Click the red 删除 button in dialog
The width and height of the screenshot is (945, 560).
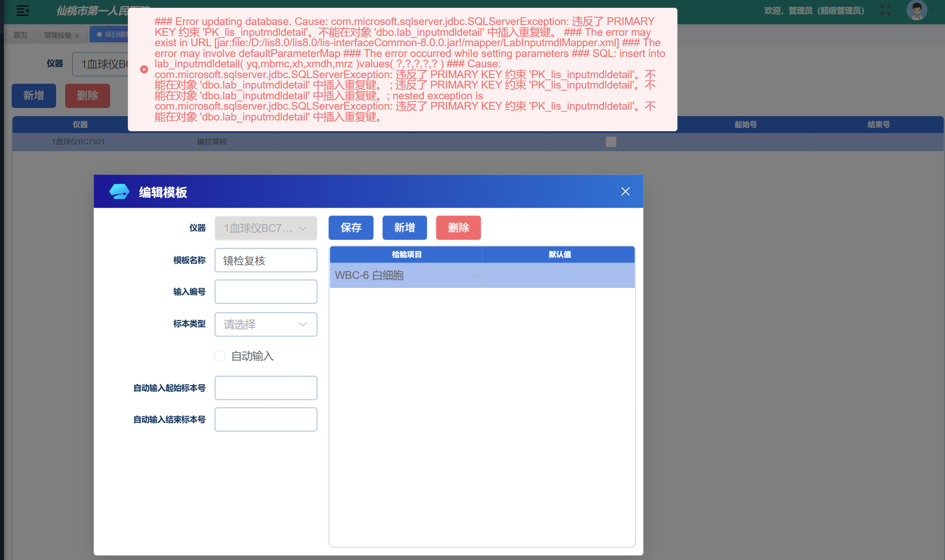(x=458, y=228)
